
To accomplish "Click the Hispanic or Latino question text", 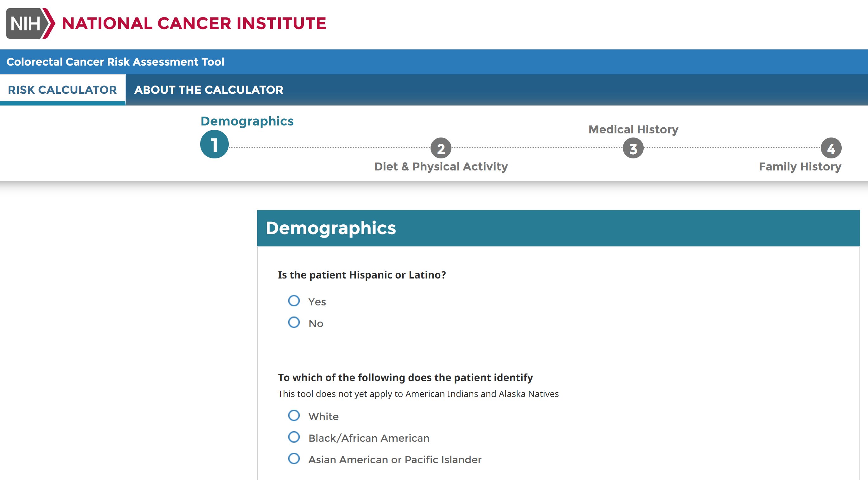I will 362,275.
